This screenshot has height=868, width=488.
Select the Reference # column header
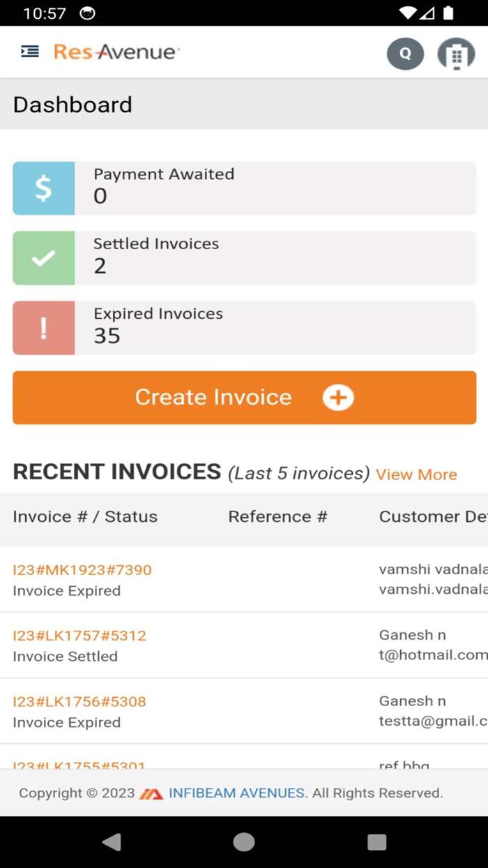pos(277,516)
